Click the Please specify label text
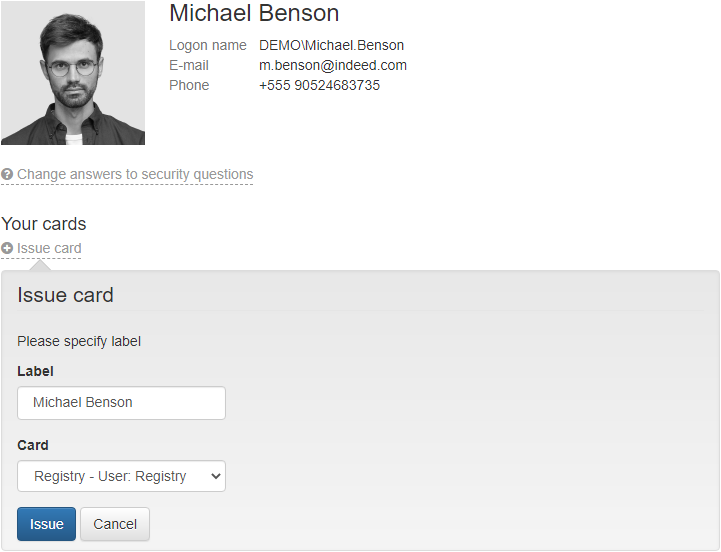The height and width of the screenshot is (552, 721). pos(79,341)
